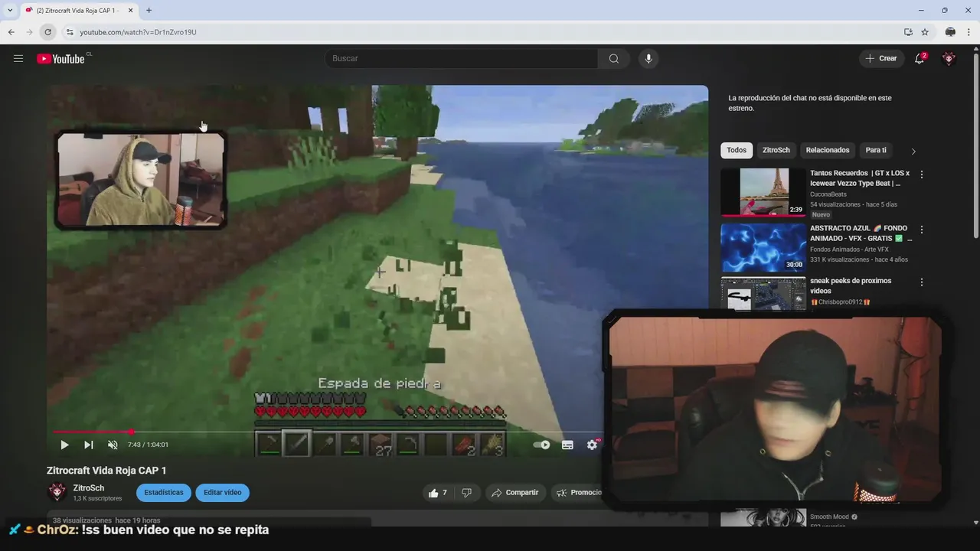The height and width of the screenshot is (551, 980).
Task: Select the Zitrocraft Vida Roja CAP 1 tab
Action: click(78, 10)
